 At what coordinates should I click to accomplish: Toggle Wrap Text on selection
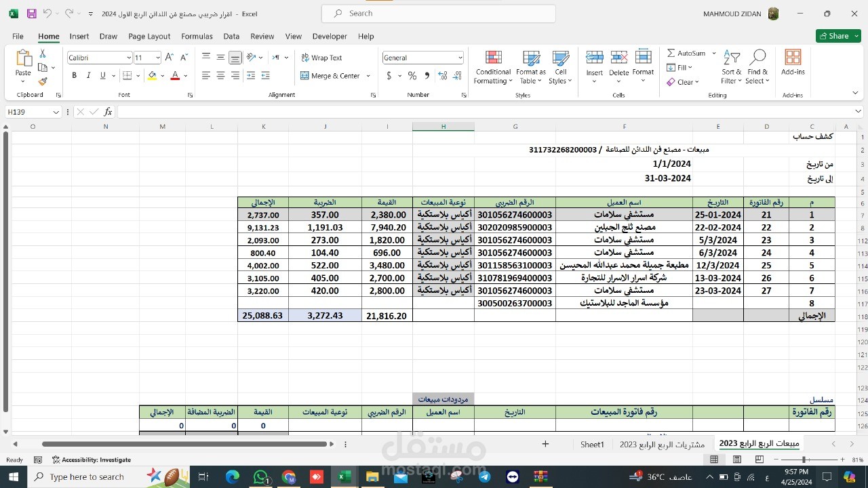(x=322, y=58)
